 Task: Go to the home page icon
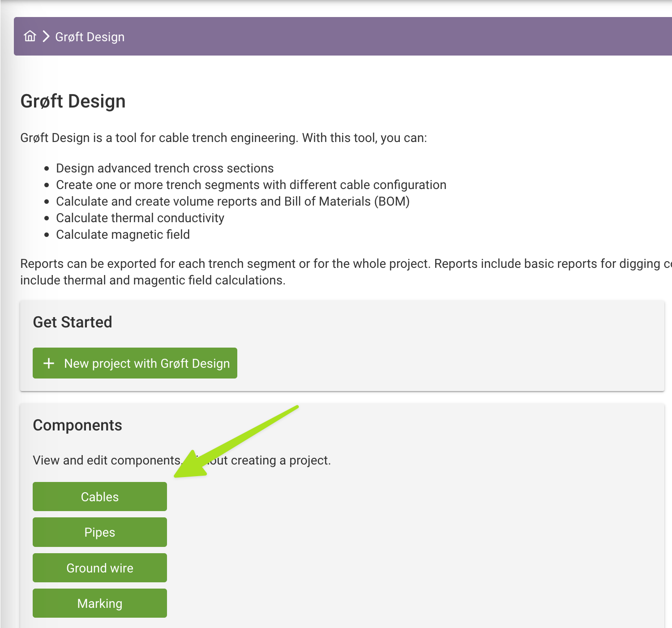coord(30,36)
